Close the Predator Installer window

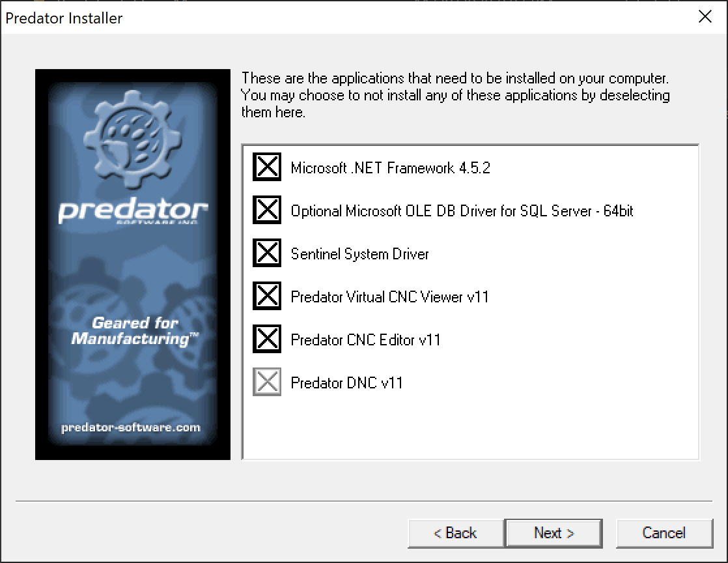point(705,17)
